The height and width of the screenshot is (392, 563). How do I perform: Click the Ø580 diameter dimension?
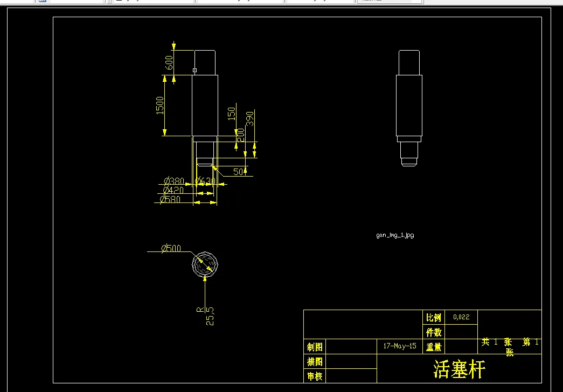(170, 199)
